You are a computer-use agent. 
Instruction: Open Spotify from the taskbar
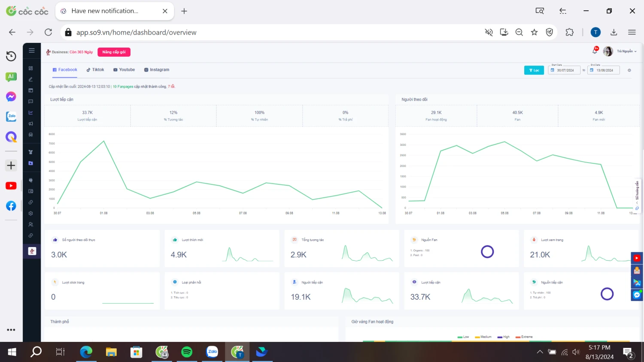pyautogui.click(x=187, y=352)
